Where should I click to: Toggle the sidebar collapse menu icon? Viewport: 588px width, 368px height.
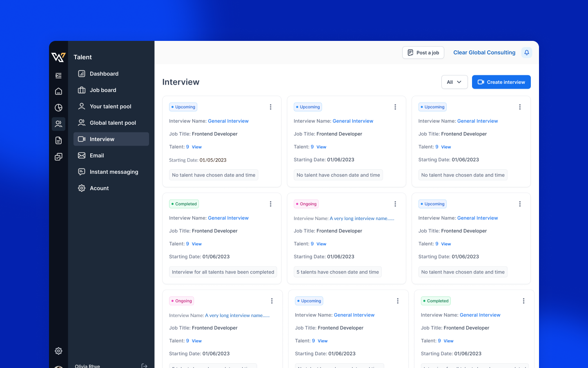point(58,76)
